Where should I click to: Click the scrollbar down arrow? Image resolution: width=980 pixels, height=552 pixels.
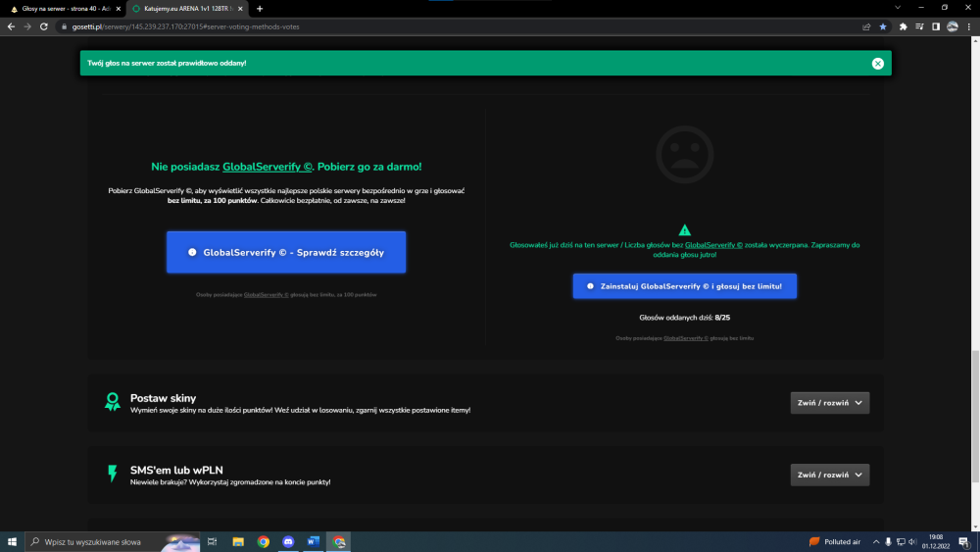click(975, 527)
